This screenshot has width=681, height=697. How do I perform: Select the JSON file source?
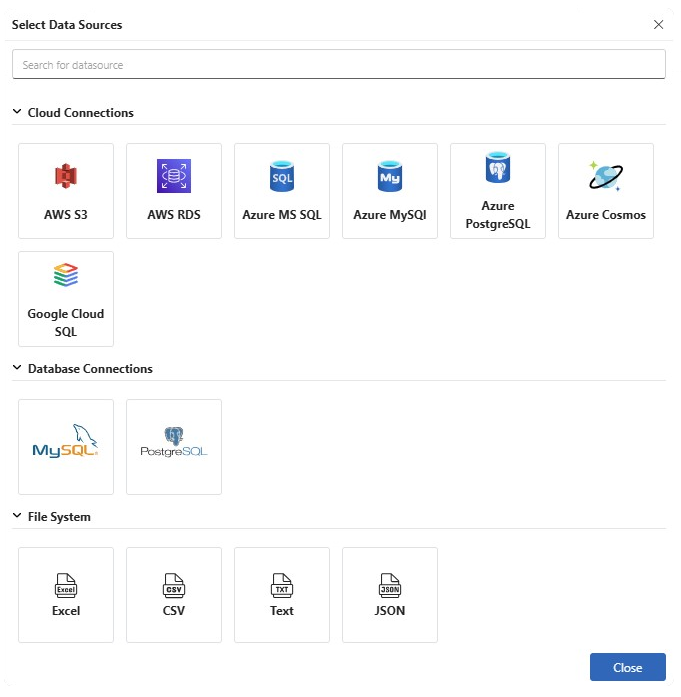point(390,595)
